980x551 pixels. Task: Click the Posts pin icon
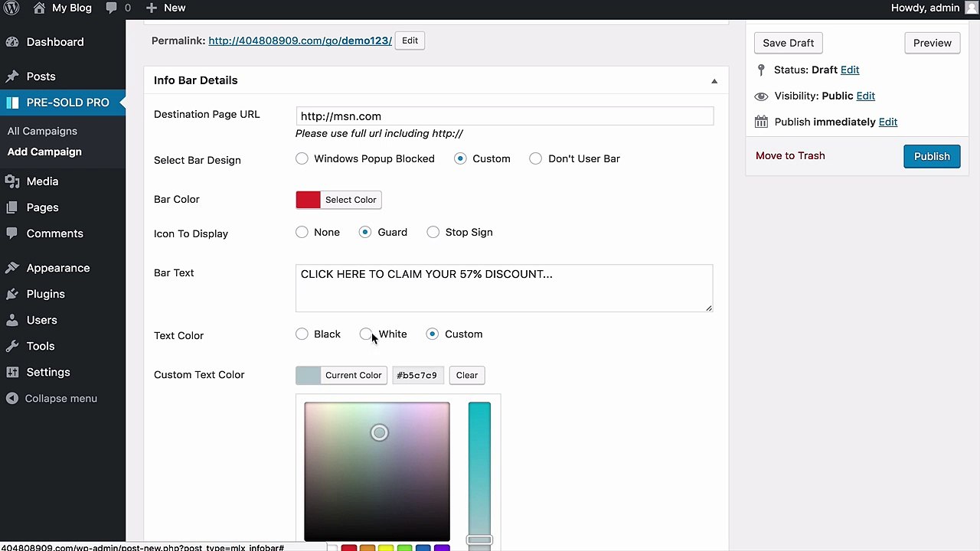(12, 77)
